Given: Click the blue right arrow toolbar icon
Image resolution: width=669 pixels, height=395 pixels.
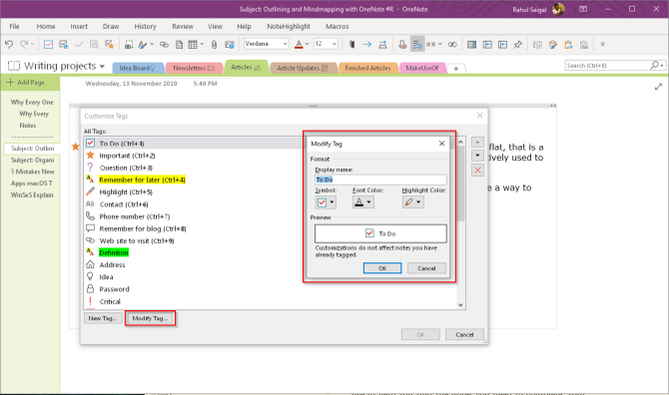Looking at the screenshot, I should pos(367,44).
